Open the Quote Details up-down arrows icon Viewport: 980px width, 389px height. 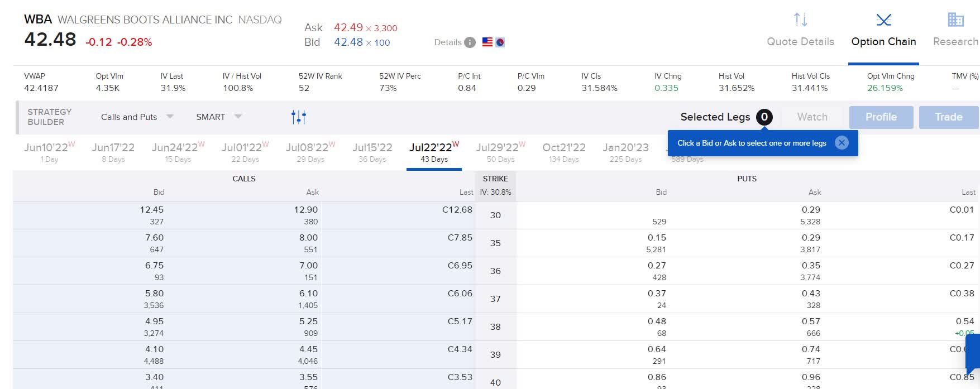click(x=800, y=20)
